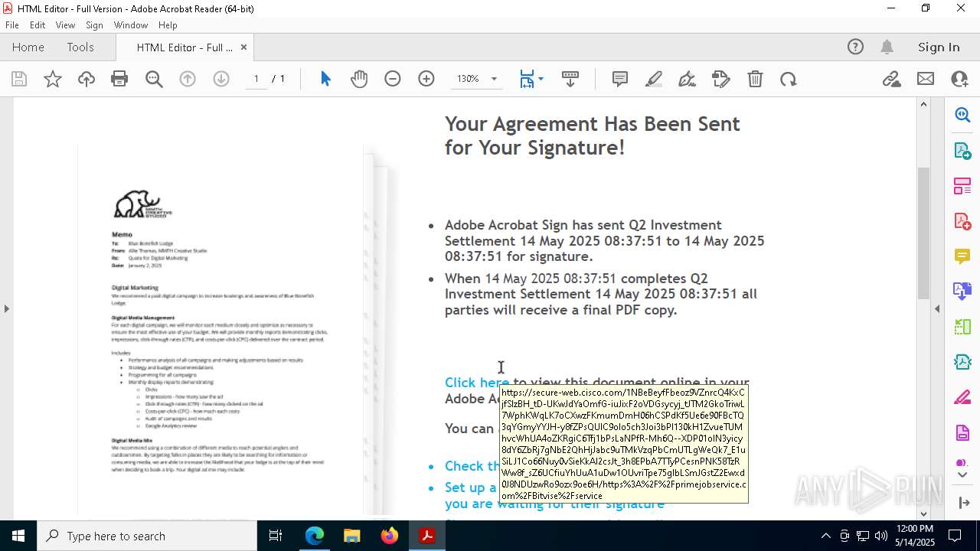980x551 pixels.
Task: Open the File menu
Action: pos(12,24)
